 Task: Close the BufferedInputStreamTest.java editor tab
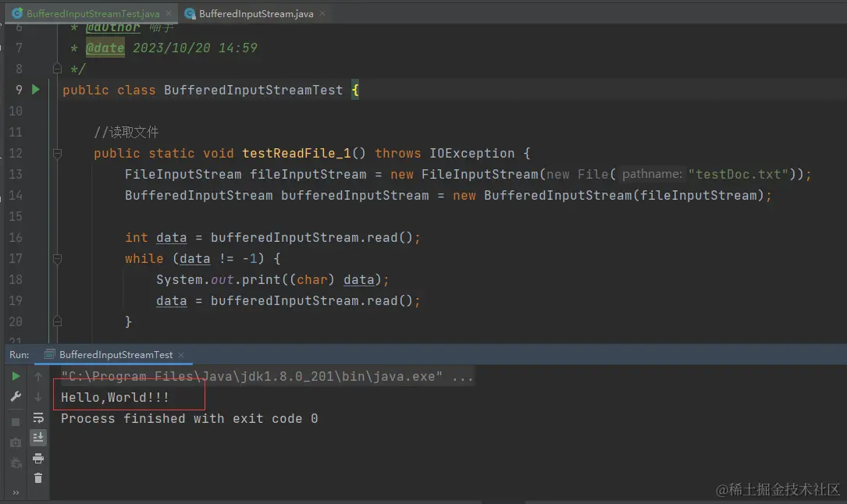169,13
